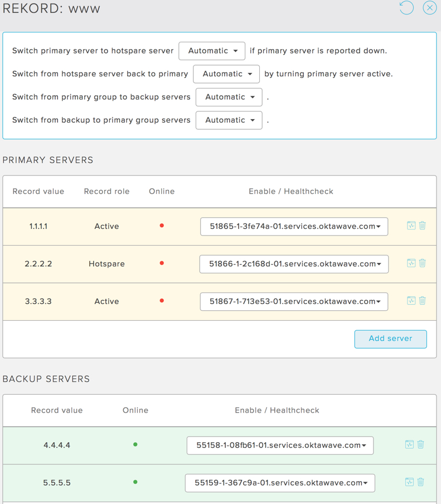The height and width of the screenshot is (504, 441).
Task: Click the refresh icon at top right
Action: [x=406, y=7]
